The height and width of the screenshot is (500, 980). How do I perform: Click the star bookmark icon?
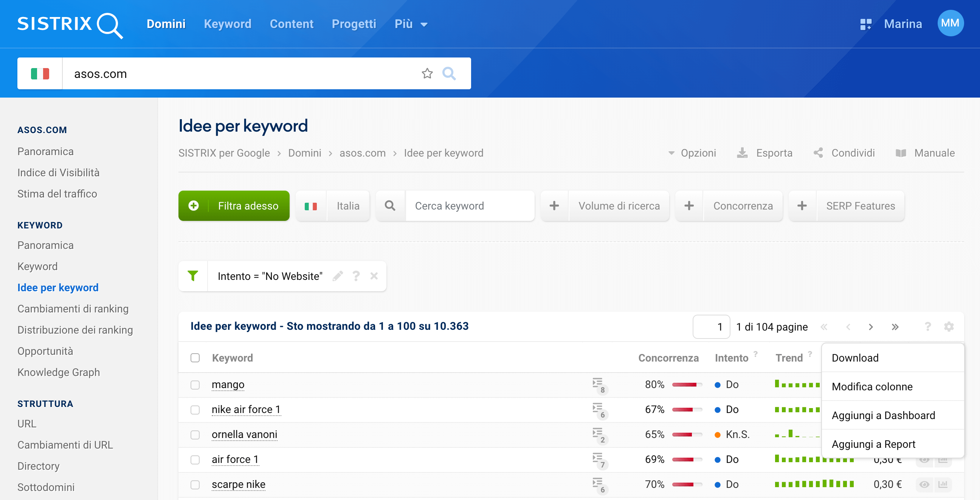tap(428, 73)
